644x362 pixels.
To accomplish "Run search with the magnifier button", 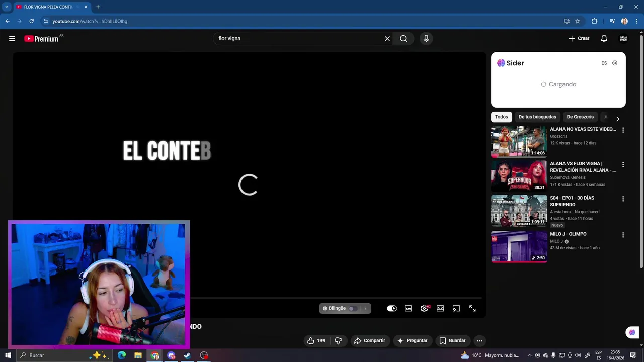I will (404, 39).
